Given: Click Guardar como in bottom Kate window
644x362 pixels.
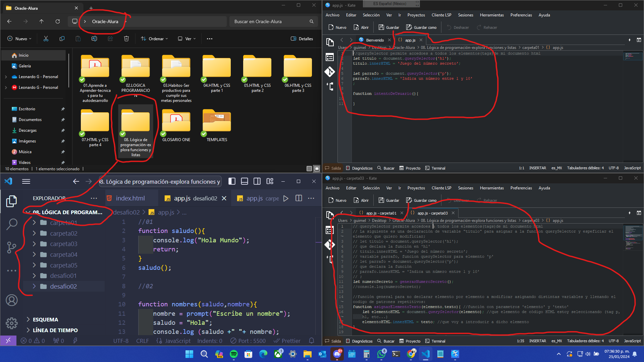Looking at the screenshot, I should 421,200.
